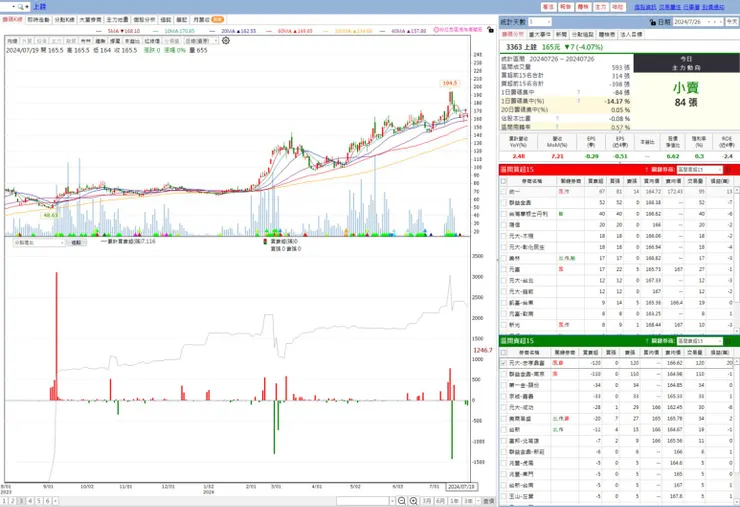
Task: Click the zoom out magnifier icon
Action: click(402, 501)
